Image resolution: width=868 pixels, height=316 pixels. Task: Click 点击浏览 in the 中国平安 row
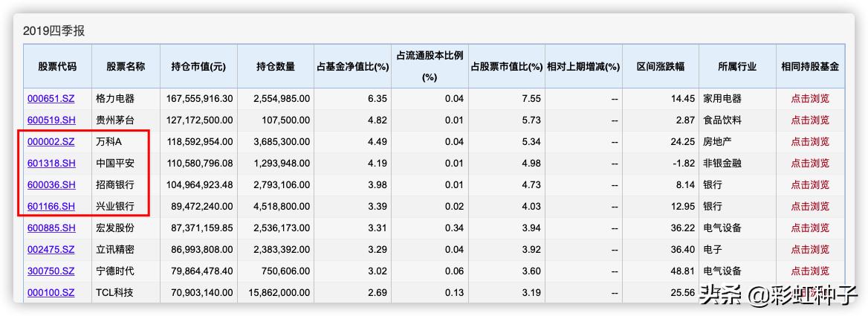pos(810,164)
